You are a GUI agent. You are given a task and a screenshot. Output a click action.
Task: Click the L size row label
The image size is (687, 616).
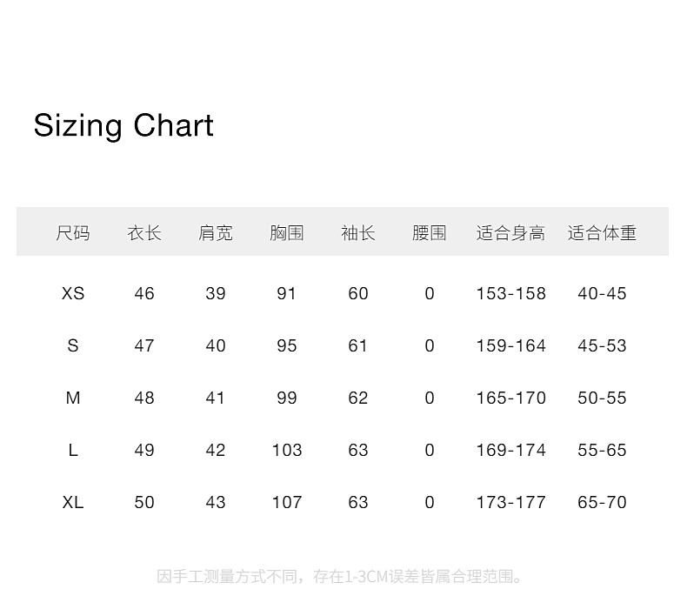[73, 450]
